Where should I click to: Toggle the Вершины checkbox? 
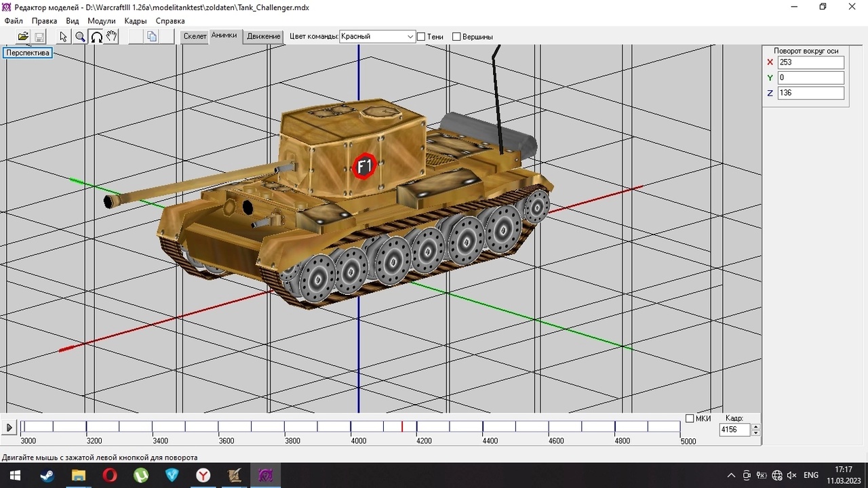coord(456,37)
